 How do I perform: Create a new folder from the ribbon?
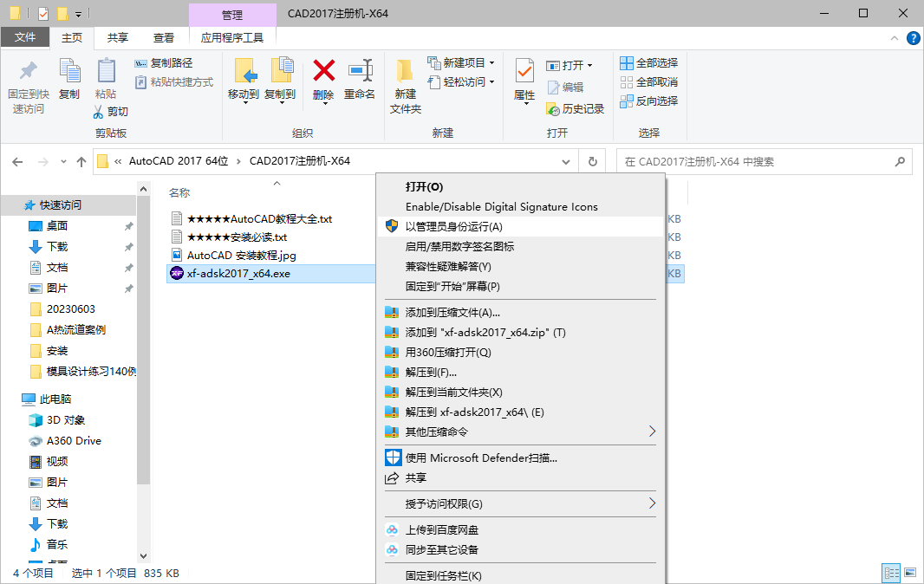tap(404, 82)
